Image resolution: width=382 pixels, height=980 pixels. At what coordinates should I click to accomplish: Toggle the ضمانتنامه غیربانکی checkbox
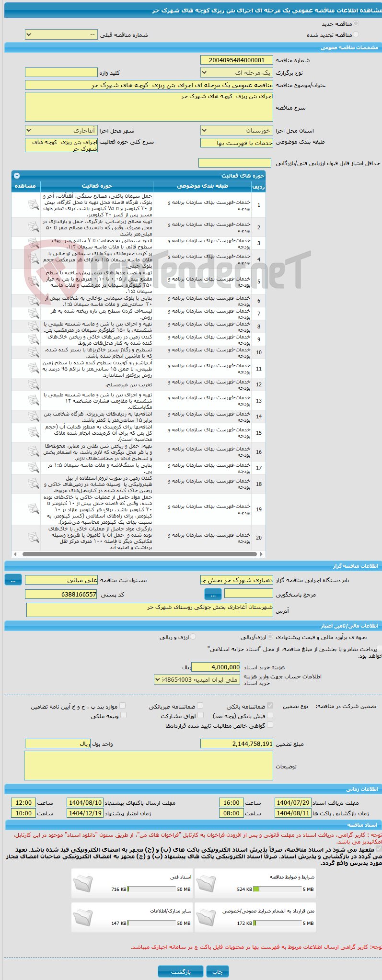tap(200, 706)
